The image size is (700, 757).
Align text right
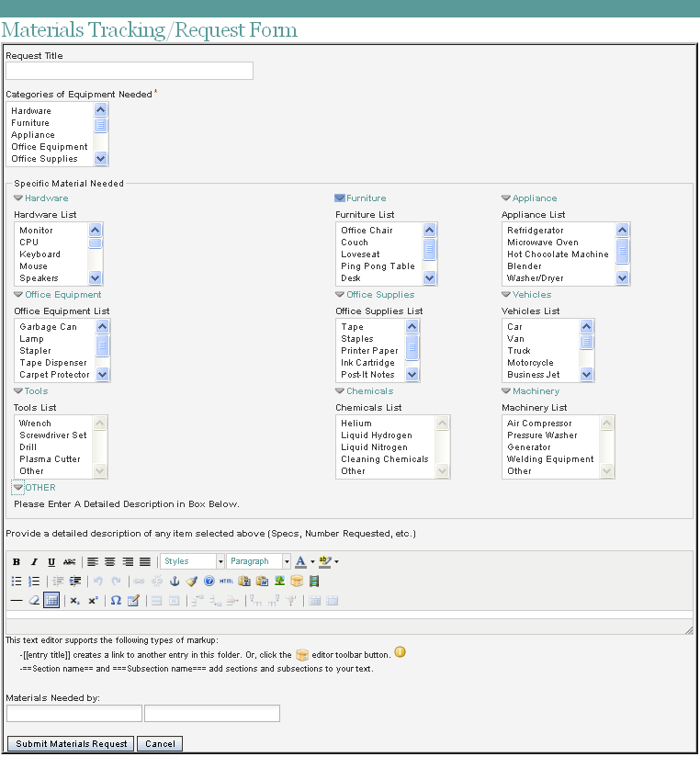[x=128, y=561]
